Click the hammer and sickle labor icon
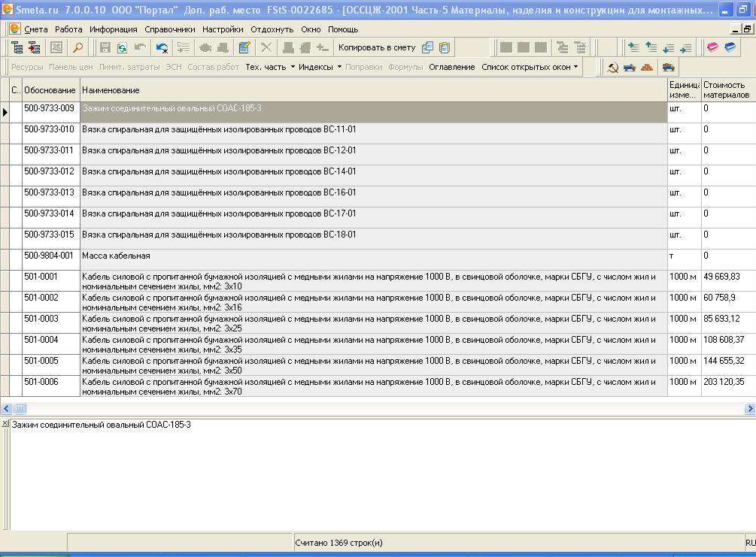Image resolution: width=756 pixels, height=557 pixels. (612, 68)
